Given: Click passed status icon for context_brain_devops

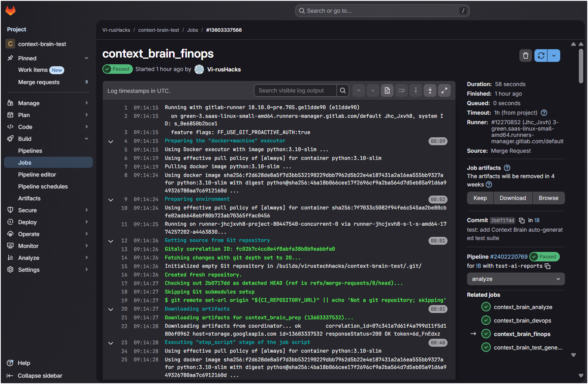Looking at the screenshot, I should click(486, 321).
